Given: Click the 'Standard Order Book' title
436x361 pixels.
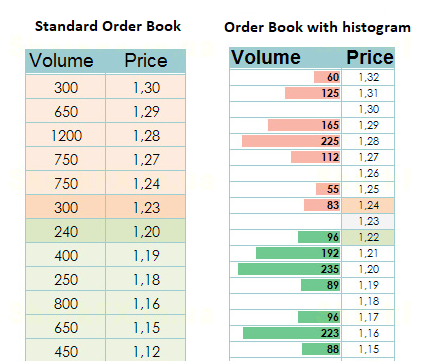Looking at the screenshot, I should [108, 26].
